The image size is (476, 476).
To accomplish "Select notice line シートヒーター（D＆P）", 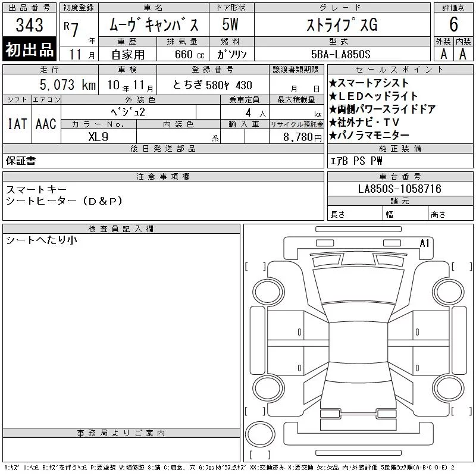I will coord(64,201).
